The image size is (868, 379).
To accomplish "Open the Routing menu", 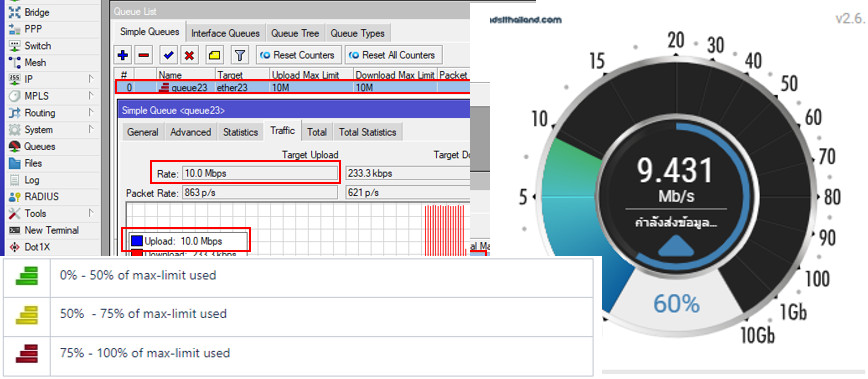I will 39,113.
